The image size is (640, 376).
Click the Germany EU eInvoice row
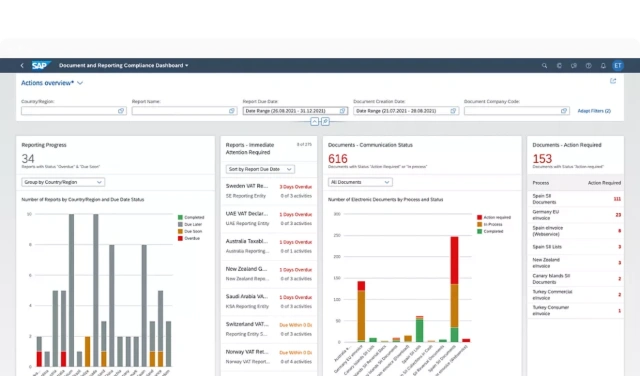576,215
